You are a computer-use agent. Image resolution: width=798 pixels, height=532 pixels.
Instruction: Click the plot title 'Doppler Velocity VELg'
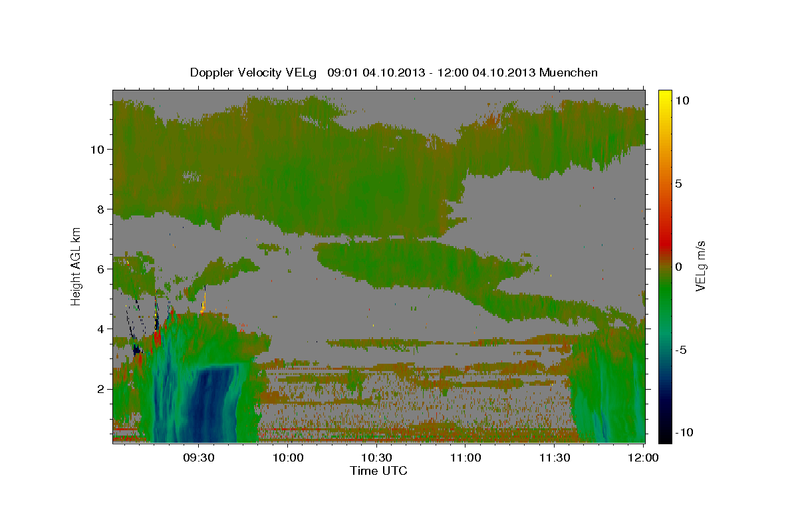(254, 72)
